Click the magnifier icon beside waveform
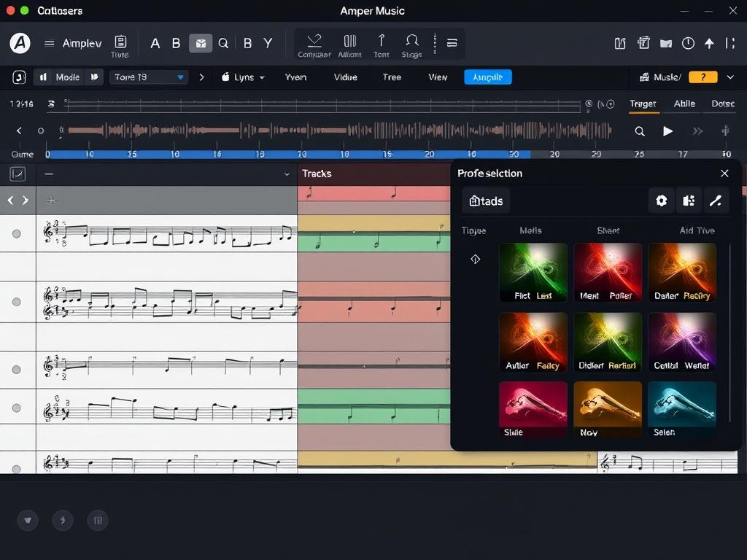This screenshot has height=560, width=747. 640,131
